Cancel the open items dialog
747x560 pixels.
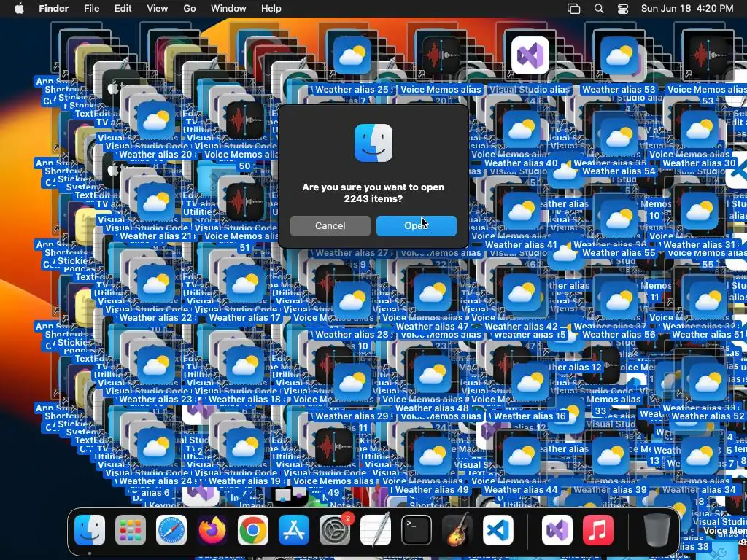pos(330,226)
